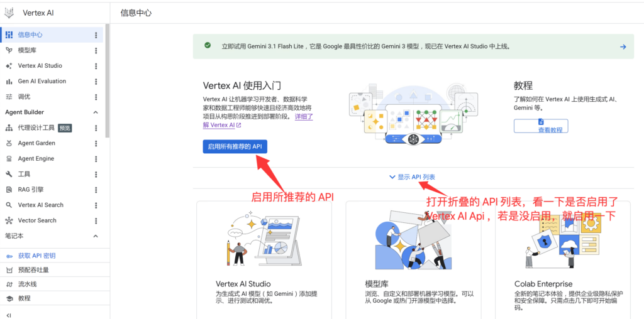Viewport: 644px width, 319px height.
Task: Click 查看教程 button
Action: (x=541, y=126)
